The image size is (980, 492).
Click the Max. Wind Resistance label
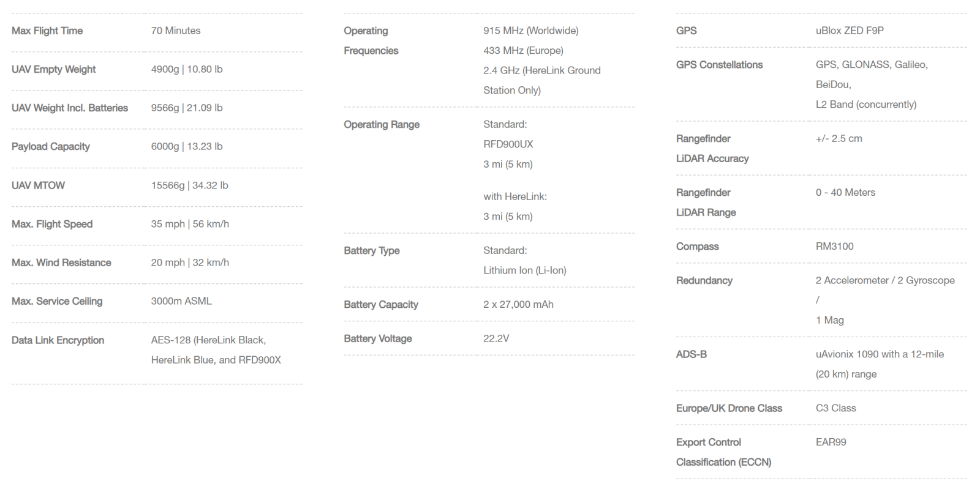61,263
